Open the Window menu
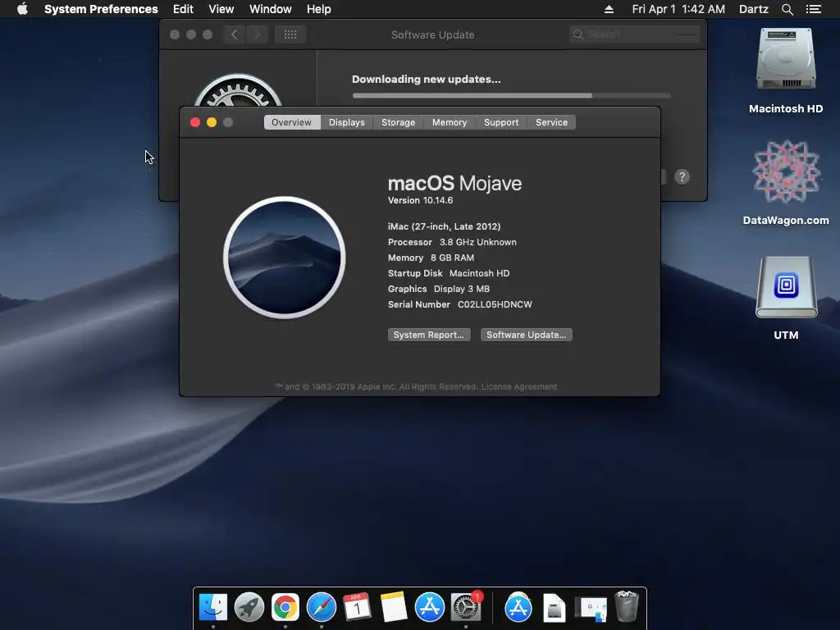840x630 pixels. pos(270,9)
